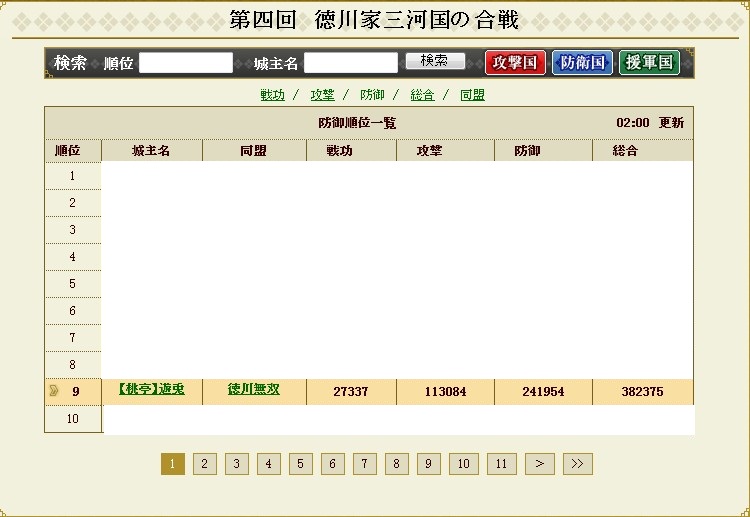Click the 城主名 search input field
The image size is (750, 517).
point(351,63)
